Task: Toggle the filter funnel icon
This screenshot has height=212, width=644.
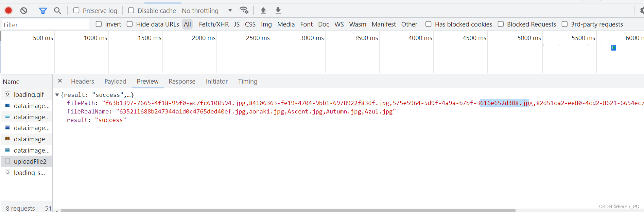Action: coord(43,11)
